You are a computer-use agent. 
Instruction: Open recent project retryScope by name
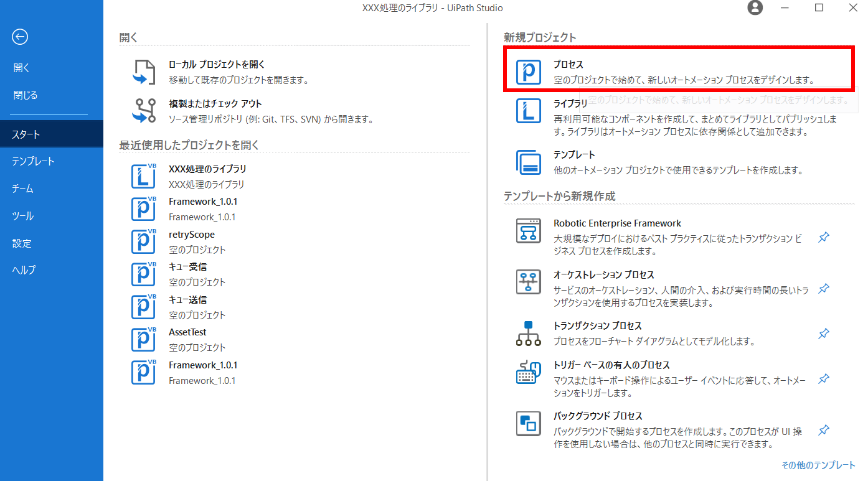192,235
